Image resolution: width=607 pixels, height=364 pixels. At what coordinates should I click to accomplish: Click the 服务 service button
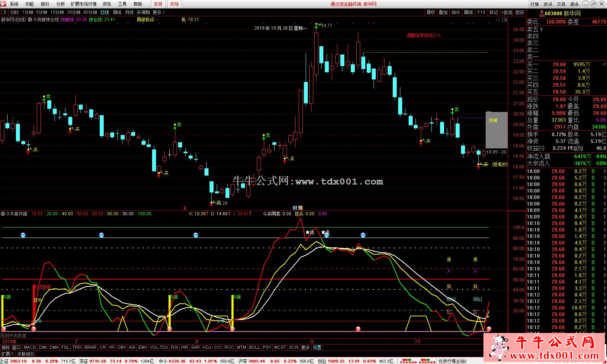click(574, 4)
